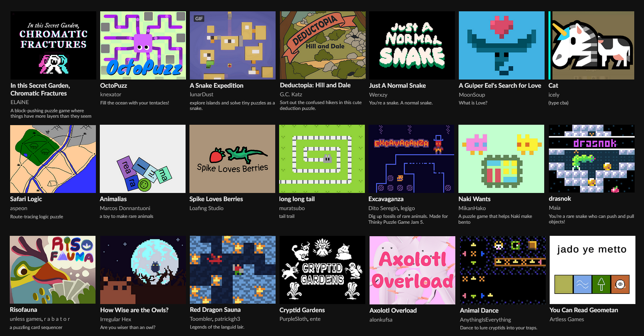The image size is (644, 336).
Task: Go to MoonSoup's author page
Action: pyautogui.click(x=472, y=95)
